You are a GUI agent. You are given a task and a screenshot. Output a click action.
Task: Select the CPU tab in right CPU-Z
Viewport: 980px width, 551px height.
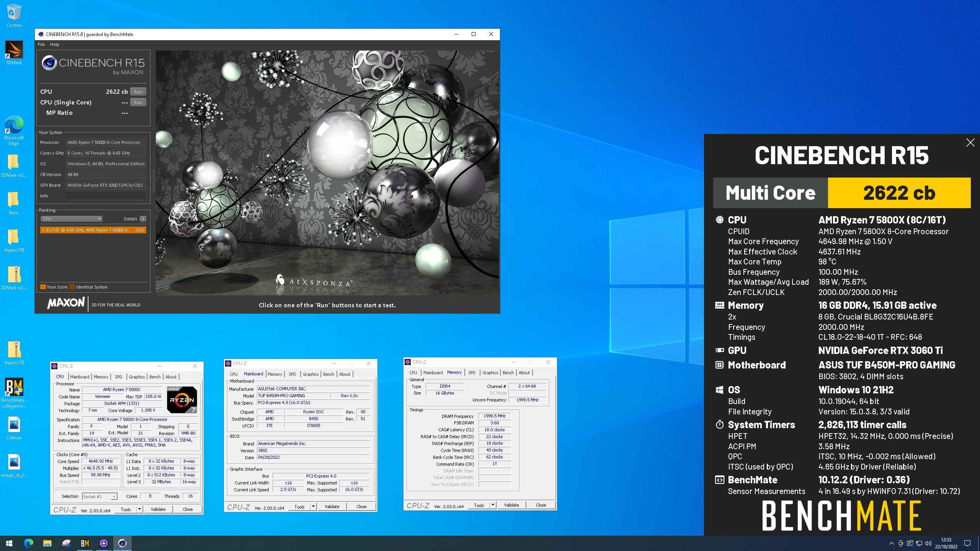[413, 373]
